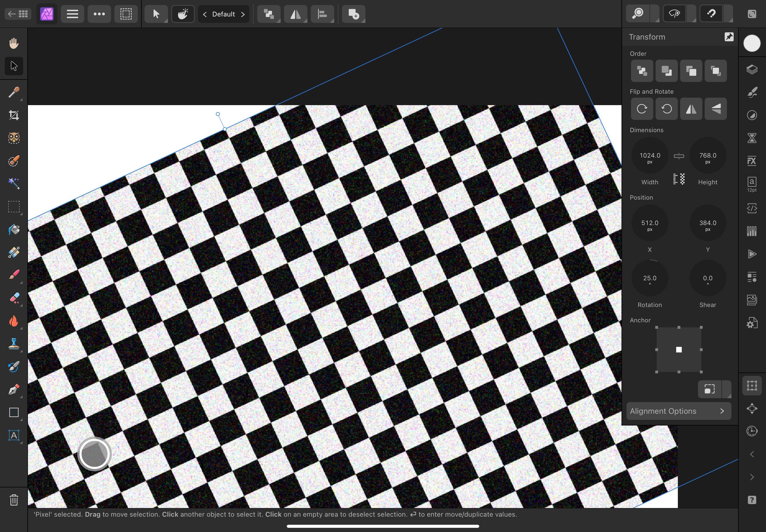Tap the trash delete icon
This screenshot has height=532, width=766.
tap(14, 500)
